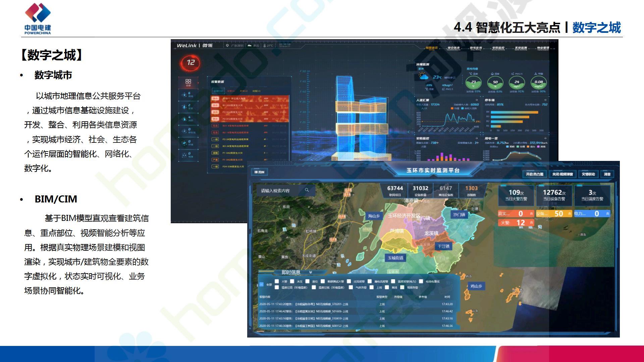Click the search magnifier icon in map search

pos(307,190)
